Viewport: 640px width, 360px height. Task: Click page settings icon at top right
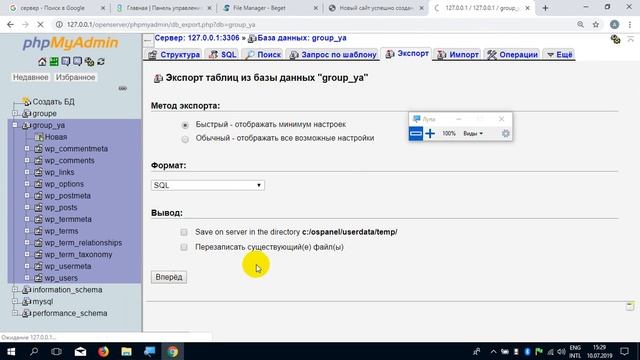(616, 39)
